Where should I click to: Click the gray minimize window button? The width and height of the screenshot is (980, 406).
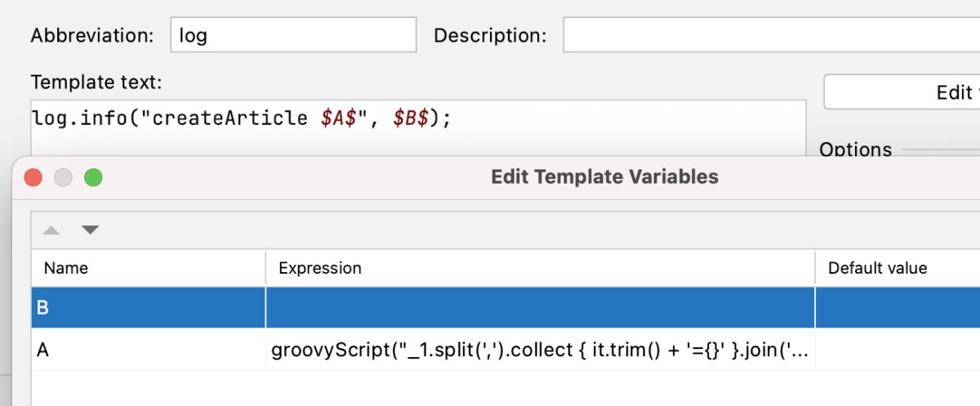pos(64,177)
